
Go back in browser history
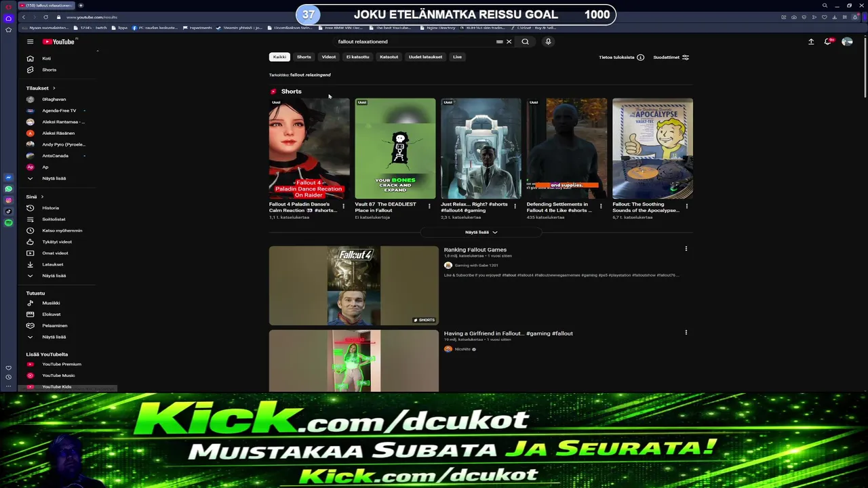23,17
